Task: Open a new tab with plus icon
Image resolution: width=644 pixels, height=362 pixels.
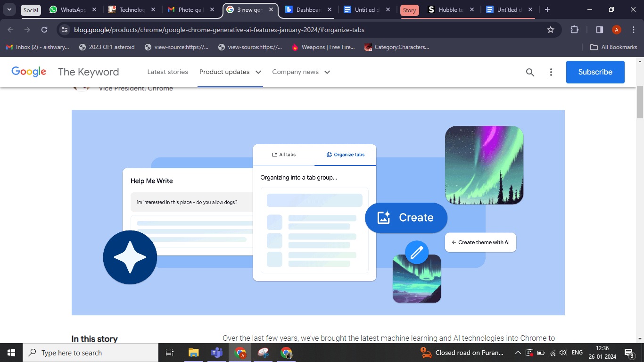Action: pos(547,9)
